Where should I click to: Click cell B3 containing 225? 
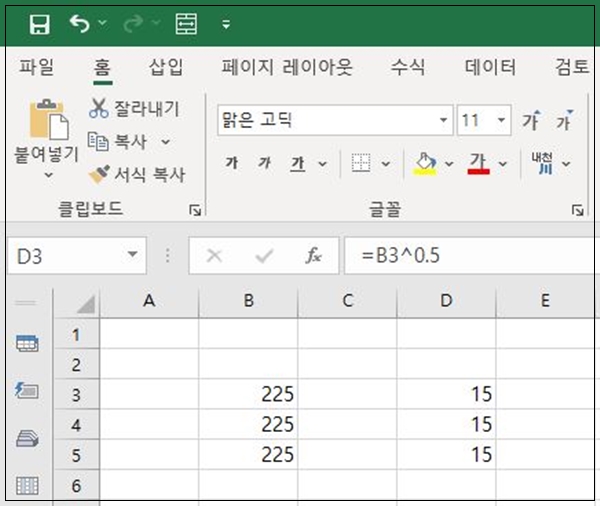(248, 394)
